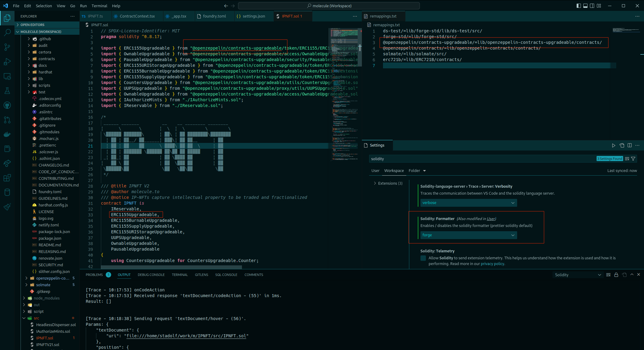The width and height of the screenshot is (644, 350).
Task: Click the filter settings funnel icon
Action: click(x=633, y=158)
